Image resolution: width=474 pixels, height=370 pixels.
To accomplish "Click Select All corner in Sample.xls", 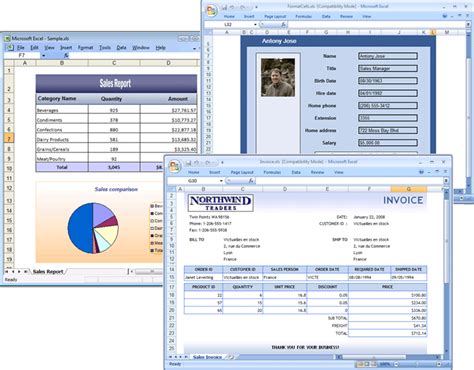I will 9,63.
